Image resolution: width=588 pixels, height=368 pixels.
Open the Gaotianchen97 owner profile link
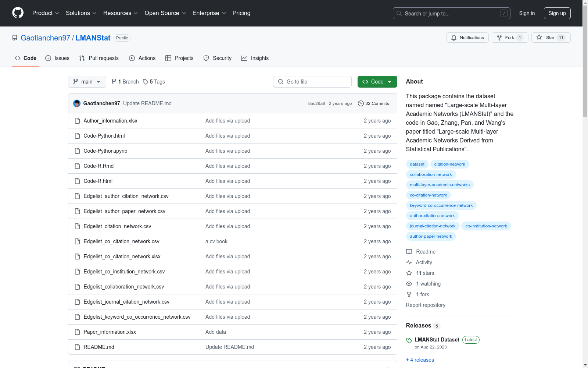pyautogui.click(x=46, y=38)
